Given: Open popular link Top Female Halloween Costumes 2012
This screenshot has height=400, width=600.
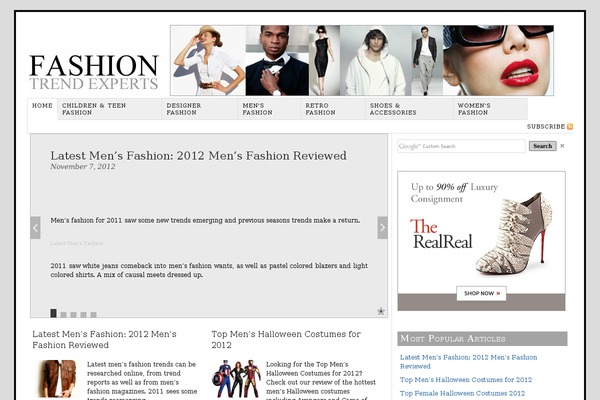Looking at the screenshot, I should point(462,393).
